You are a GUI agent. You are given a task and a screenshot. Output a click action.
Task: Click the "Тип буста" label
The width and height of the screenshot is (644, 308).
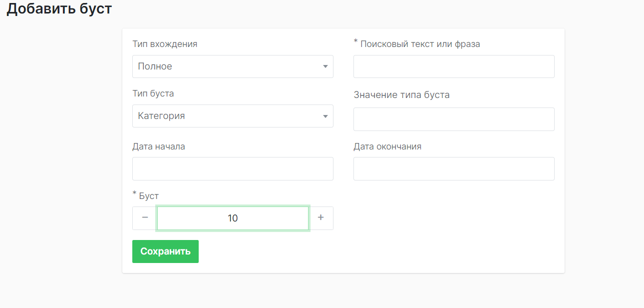(153, 93)
